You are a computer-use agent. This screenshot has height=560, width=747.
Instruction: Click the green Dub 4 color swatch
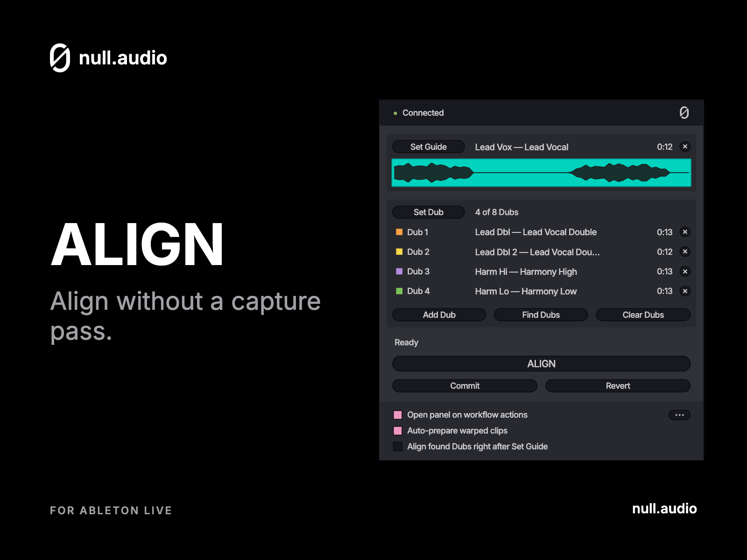click(399, 291)
